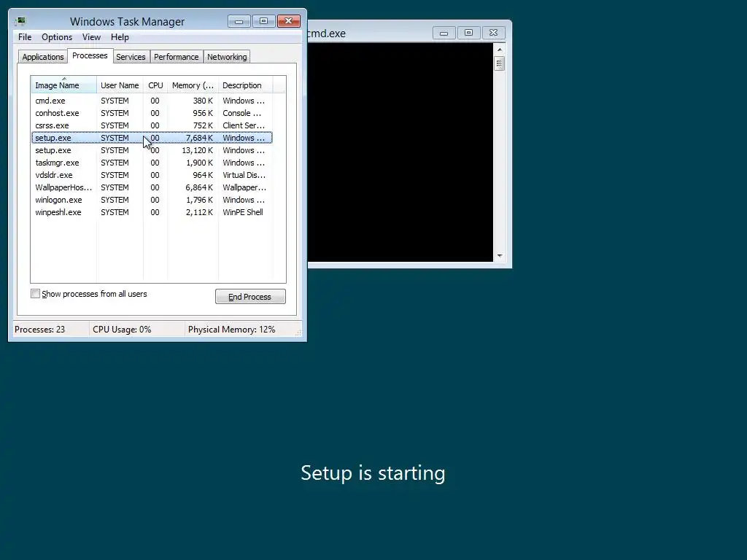Click the End Process button
Image resolution: width=747 pixels, height=560 pixels.
coord(250,297)
